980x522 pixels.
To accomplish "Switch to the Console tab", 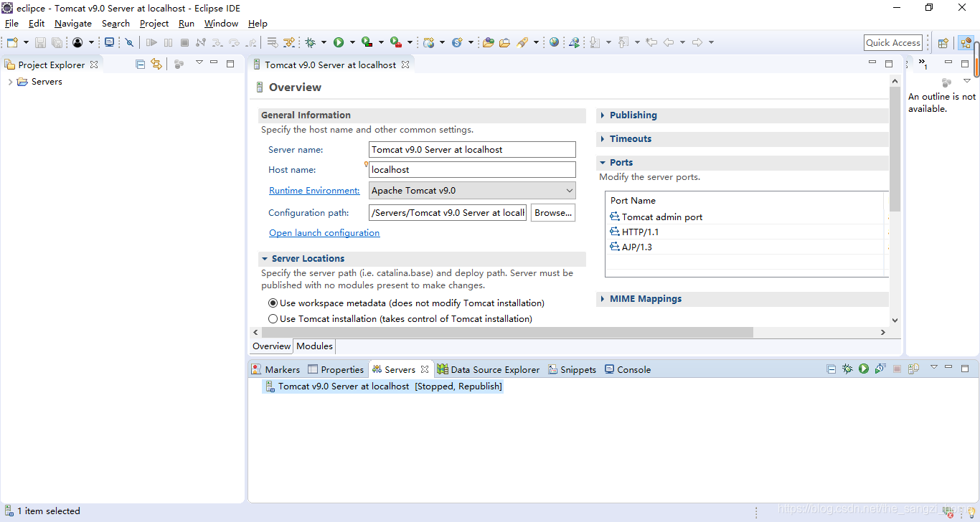I will [628, 370].
